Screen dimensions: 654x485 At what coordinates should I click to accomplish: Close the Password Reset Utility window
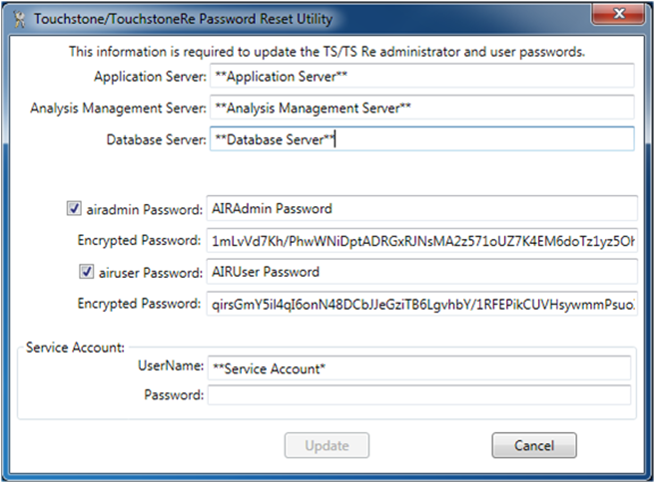(619, 14)
